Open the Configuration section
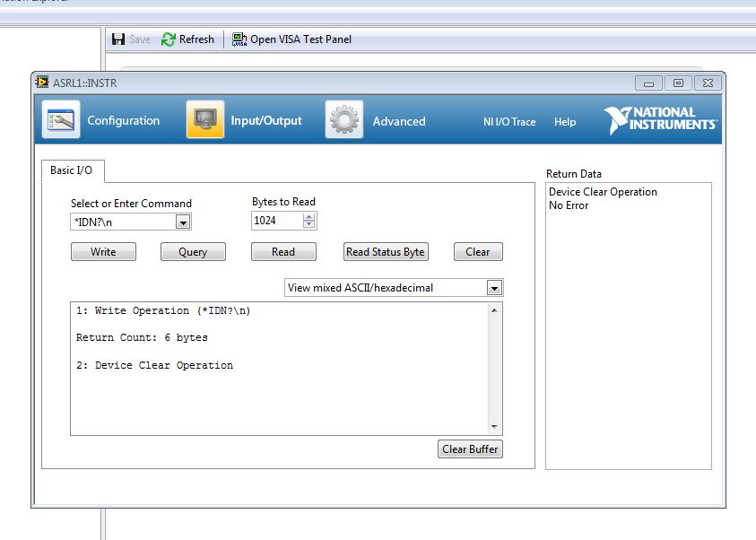 pos(124,120)
